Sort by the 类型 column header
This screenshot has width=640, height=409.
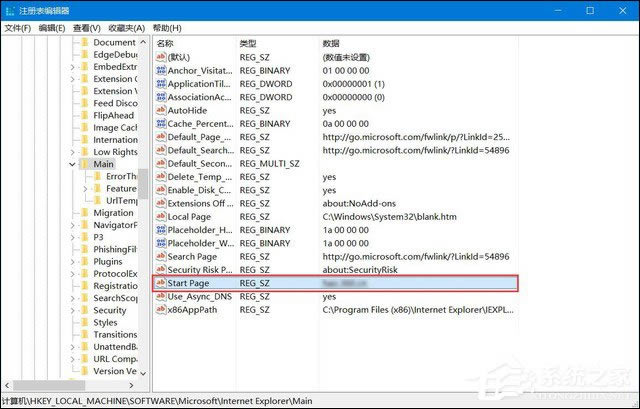click(x=248, y=44)
